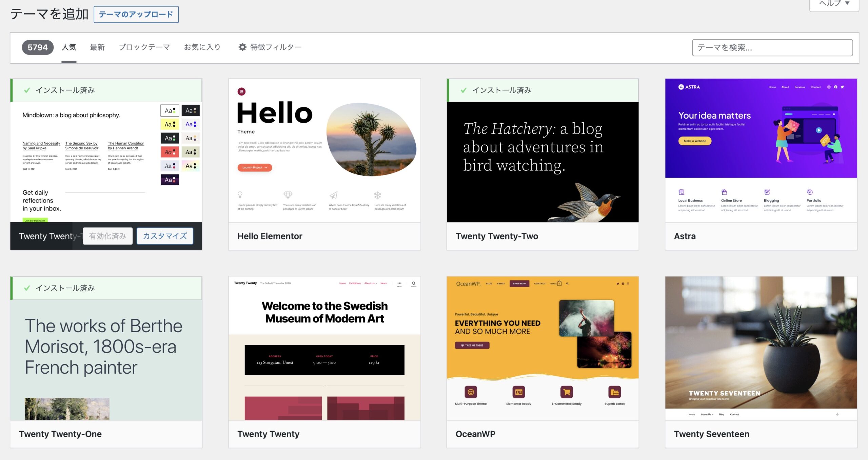The height and width of the screenshot is (460, 868).
Task: Open the Hello Elementor theme thumbnail
Action: click(x=324, y=151)
